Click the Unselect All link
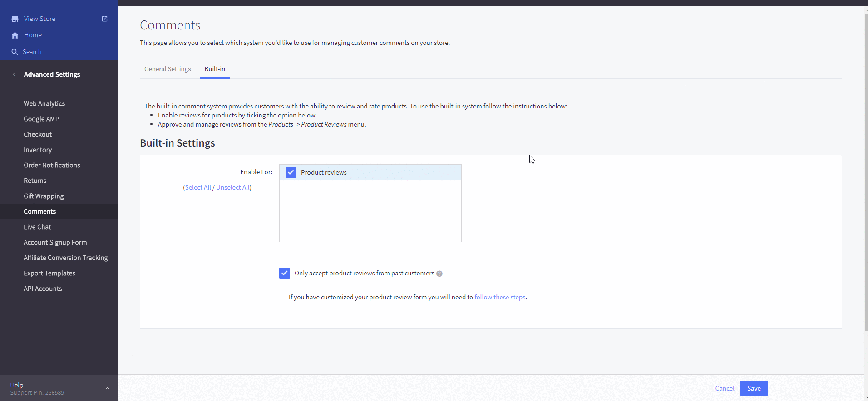This screenshot has width=868, height=401. (233, 187)
